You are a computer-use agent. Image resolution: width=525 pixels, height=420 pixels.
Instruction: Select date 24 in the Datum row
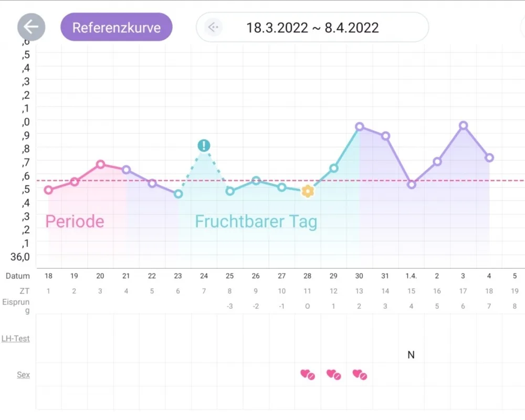coord(204,276)
